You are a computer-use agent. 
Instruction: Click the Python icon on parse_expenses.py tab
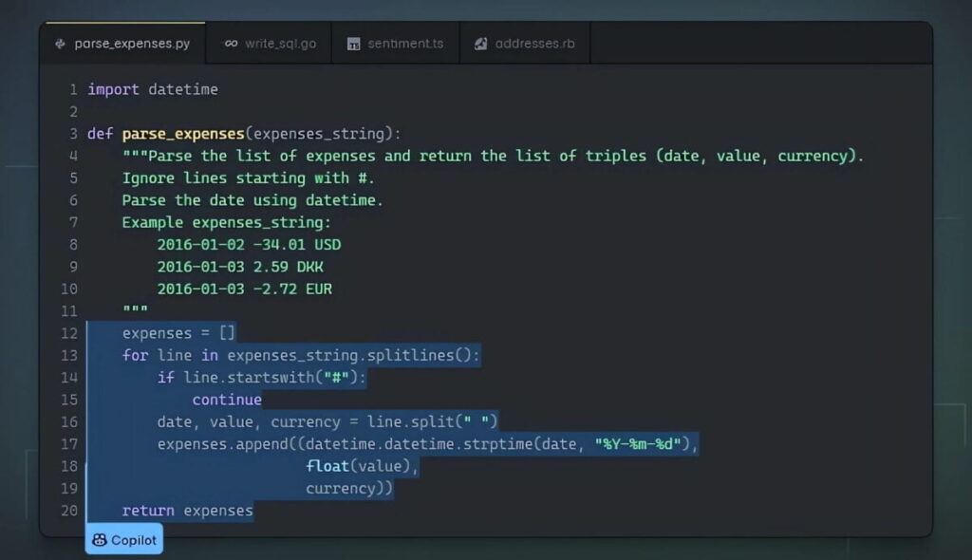pyautogui.click(x=60, y=43)
